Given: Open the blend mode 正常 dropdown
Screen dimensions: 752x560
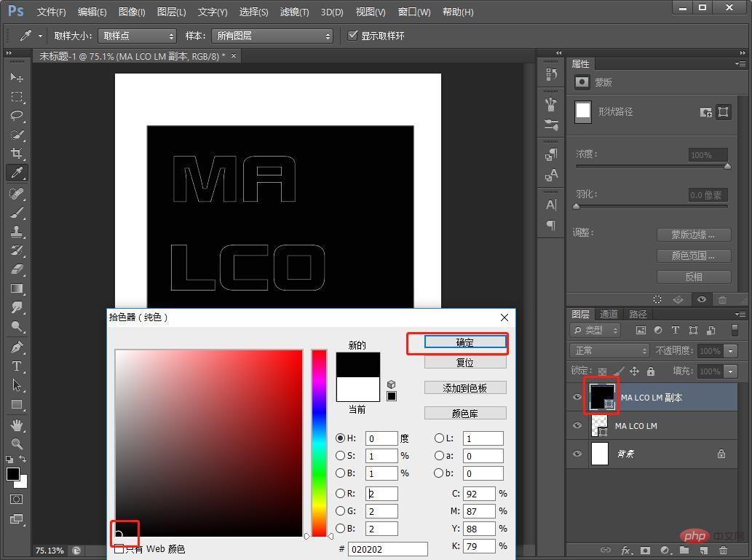Looking at the screenshot, I should click(x=609, y=351).
